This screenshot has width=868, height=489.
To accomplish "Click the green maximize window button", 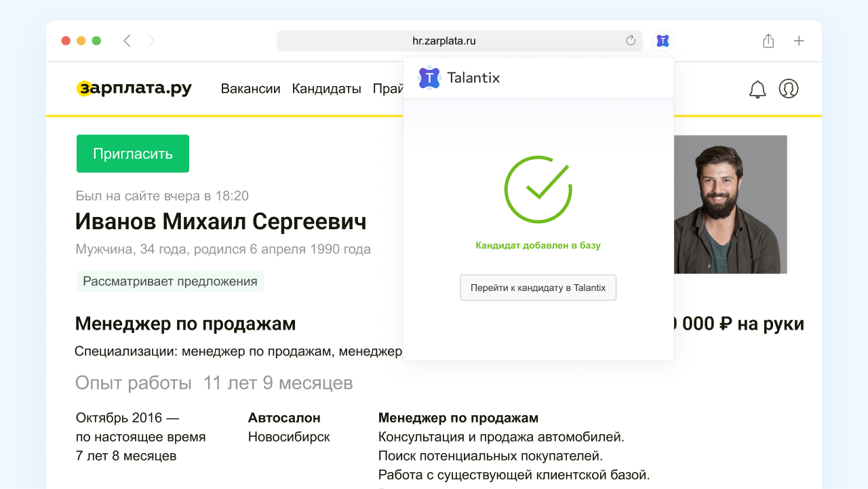I will [96, 41].
